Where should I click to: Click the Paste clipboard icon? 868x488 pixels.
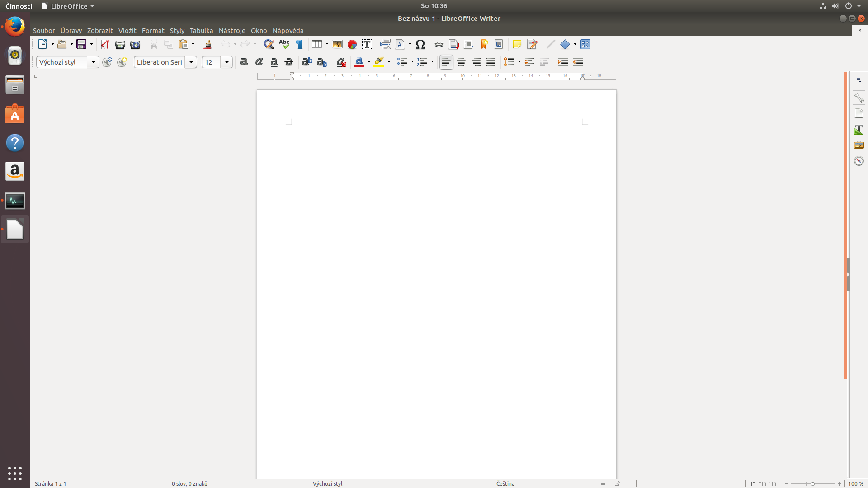coord(183,44)
